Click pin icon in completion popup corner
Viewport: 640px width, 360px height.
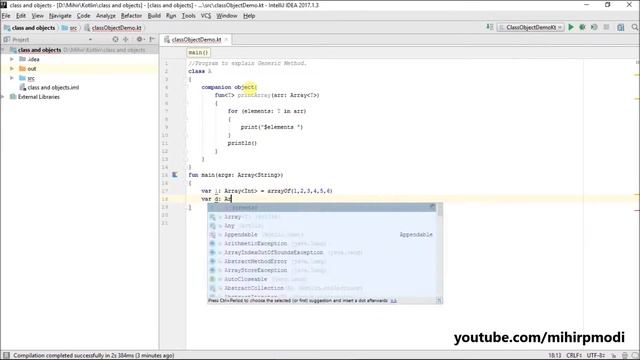click(x=433, y=207)
